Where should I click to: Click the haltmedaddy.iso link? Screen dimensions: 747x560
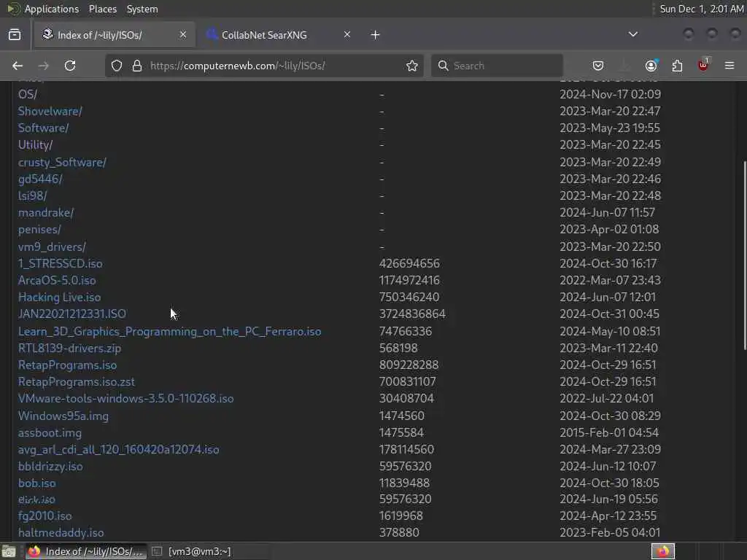61,532
